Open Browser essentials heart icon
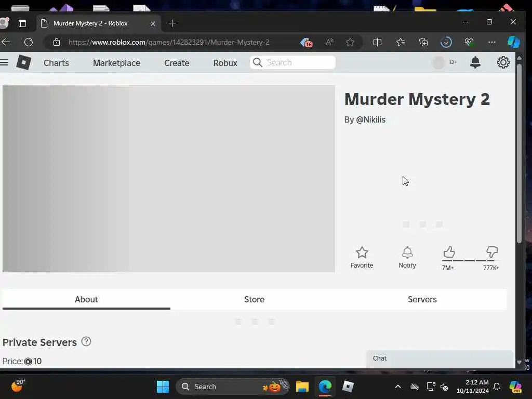Screen dimensions: 532x399 pos(469,42)
